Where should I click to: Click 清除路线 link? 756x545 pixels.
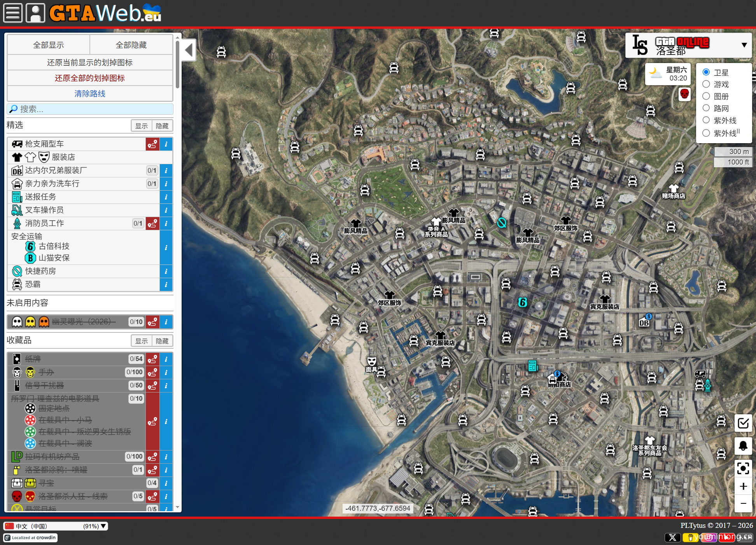tap(90, 94)
